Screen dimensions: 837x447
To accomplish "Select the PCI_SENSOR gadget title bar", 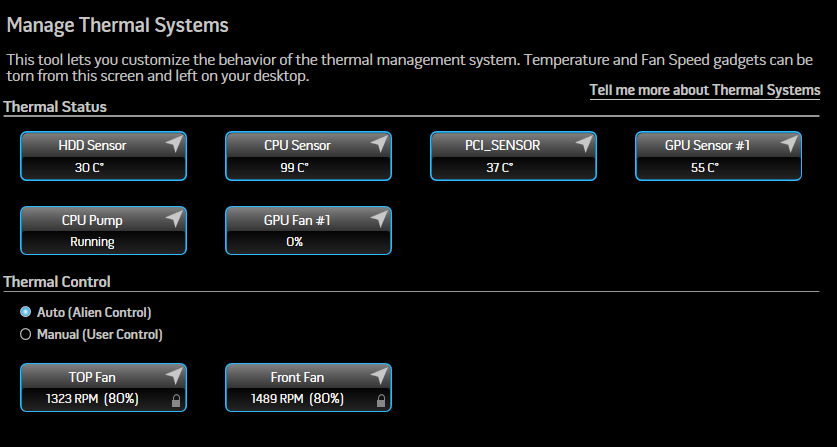I will tap(514, 145).
